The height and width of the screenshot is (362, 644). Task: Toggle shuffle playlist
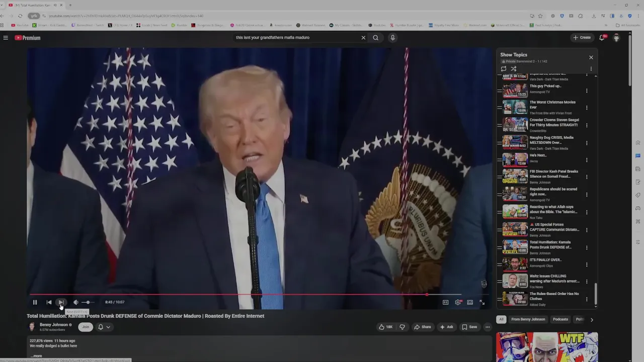click(x=514, y=69)
